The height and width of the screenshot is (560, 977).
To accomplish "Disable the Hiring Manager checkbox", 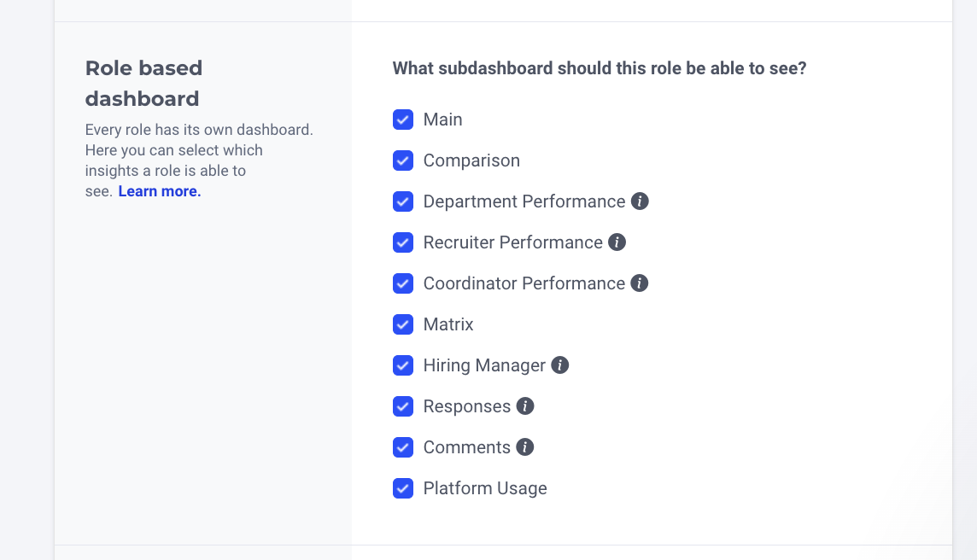I will point(403,365).
